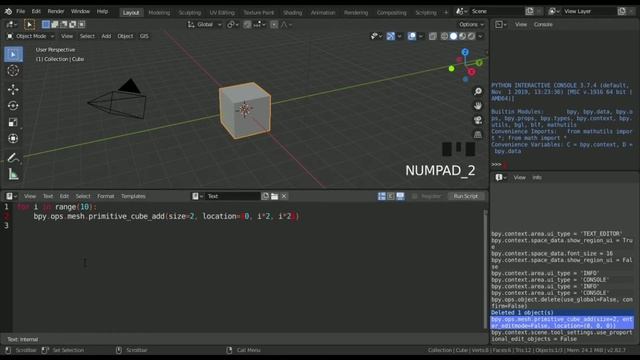Open shading options dropdown arrow
The height and width of the screenshot is (360, 640).
(480, 36)
